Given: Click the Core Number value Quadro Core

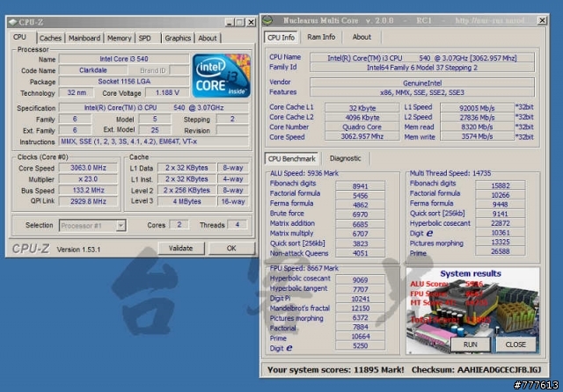Looking at the screenshot, I should tap(362, 127).
